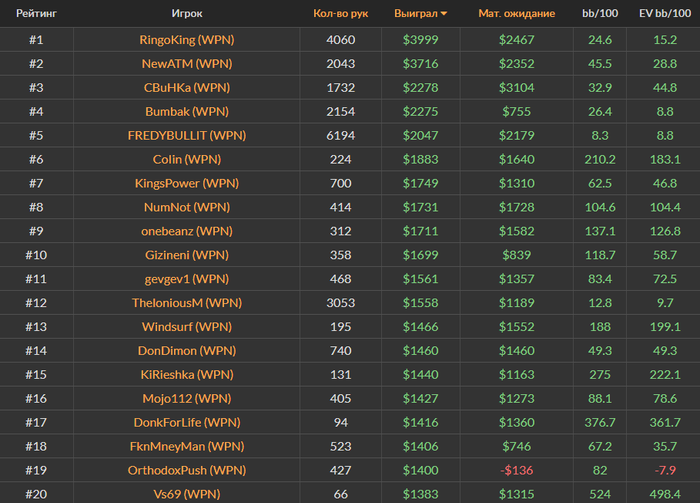Select hands count 94
This screenshot has width=700, height=503.
(341, 423)
